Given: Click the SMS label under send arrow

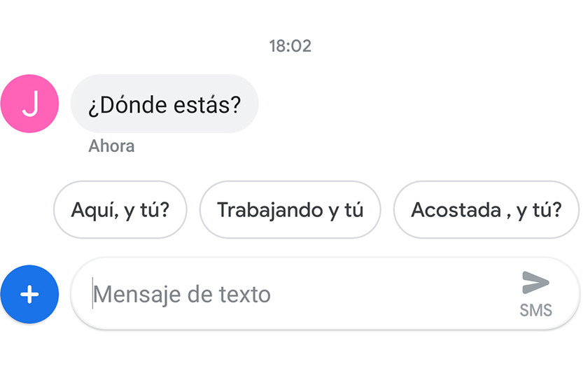Looking at the screenshot, I should click(535, 310).
